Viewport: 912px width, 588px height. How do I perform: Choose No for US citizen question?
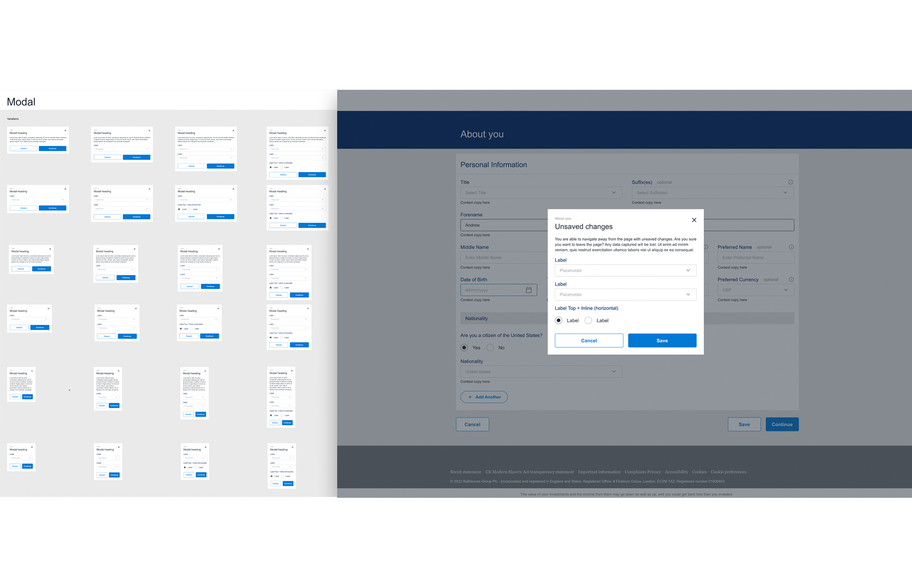[x=490, y=347]
